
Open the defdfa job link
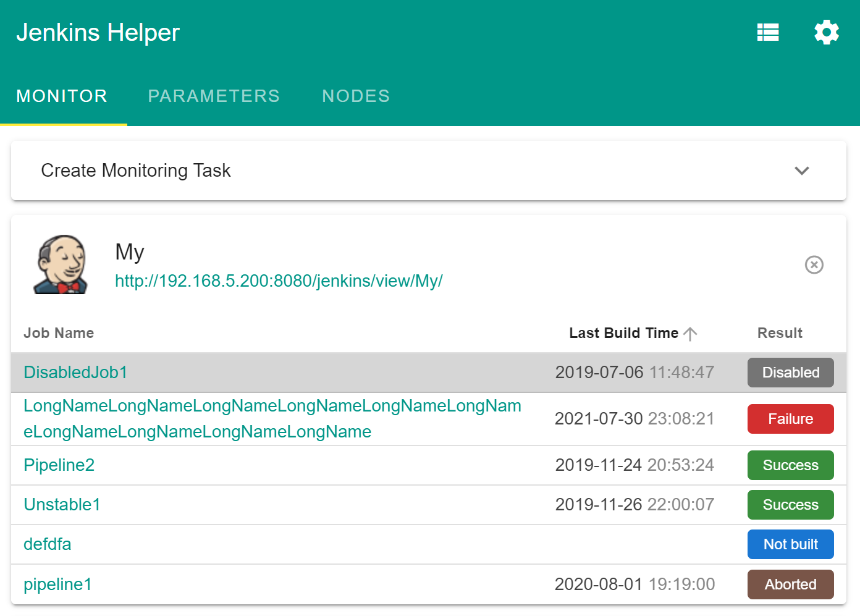pyautogui.click(x=48, y=544)
